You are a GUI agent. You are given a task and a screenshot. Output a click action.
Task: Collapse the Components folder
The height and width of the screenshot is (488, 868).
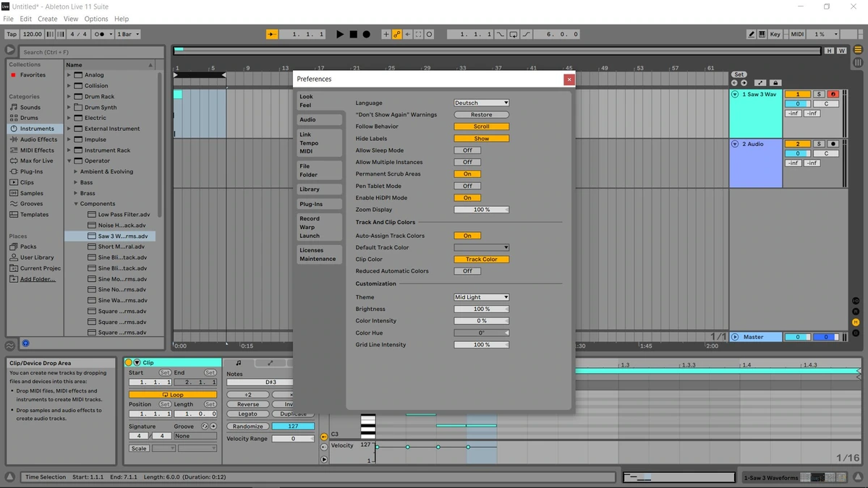click(75, 204)
